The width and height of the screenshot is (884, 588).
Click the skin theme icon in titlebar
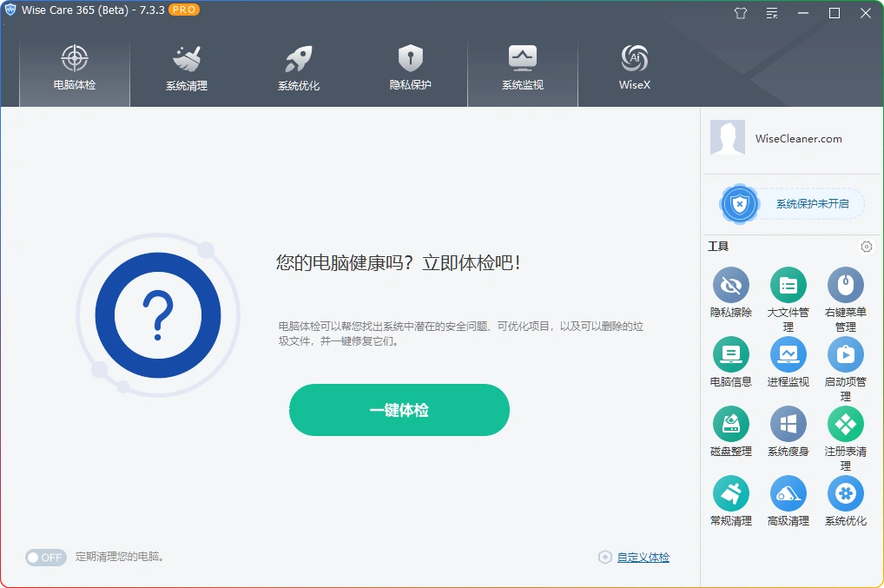(740, 13)
